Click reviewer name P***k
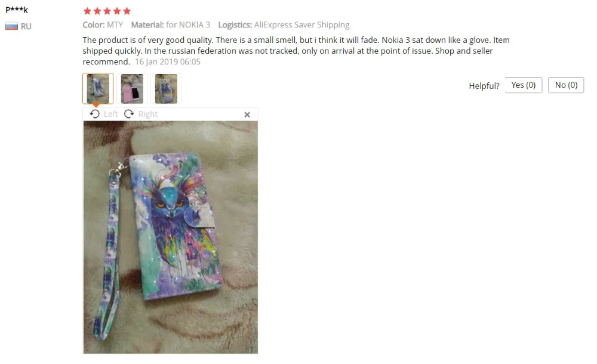597x364 pixels. click(x=17, y=10)
